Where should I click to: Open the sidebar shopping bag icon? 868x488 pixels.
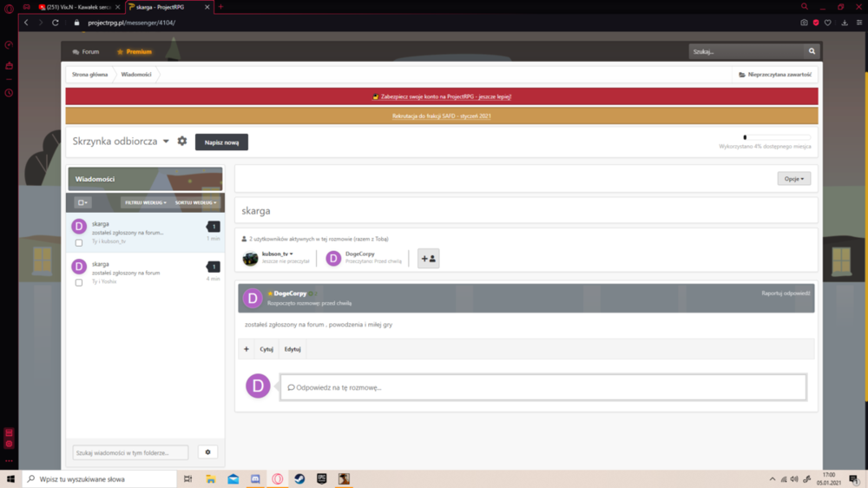9,66
